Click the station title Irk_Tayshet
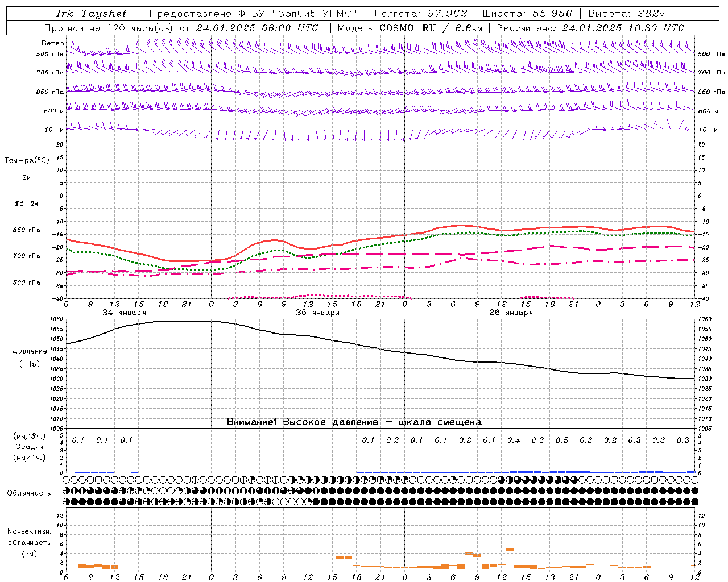The image size is (728, 582). coord(92,14)
